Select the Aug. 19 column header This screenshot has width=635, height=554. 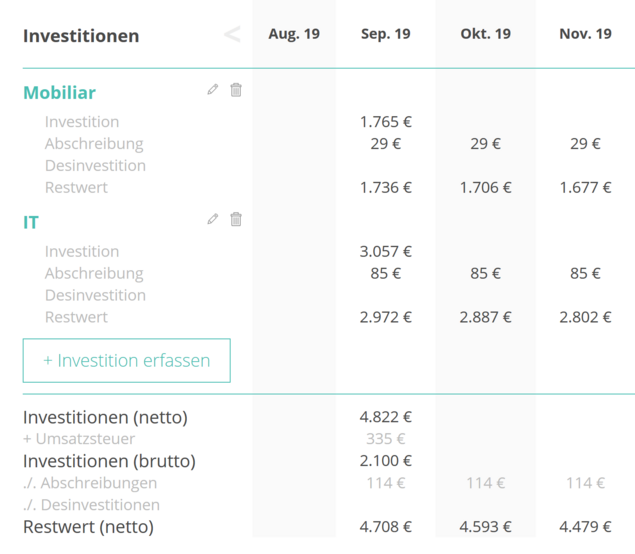coord(294,34)
